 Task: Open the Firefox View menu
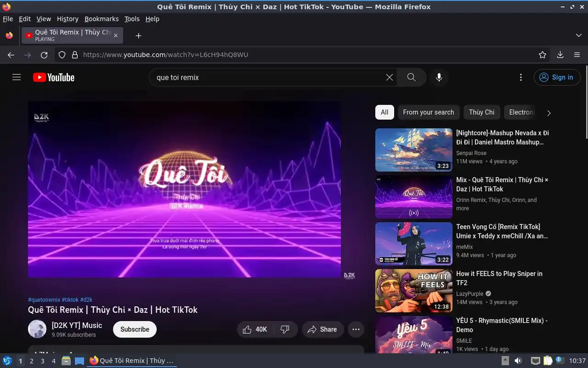point(44,19)
